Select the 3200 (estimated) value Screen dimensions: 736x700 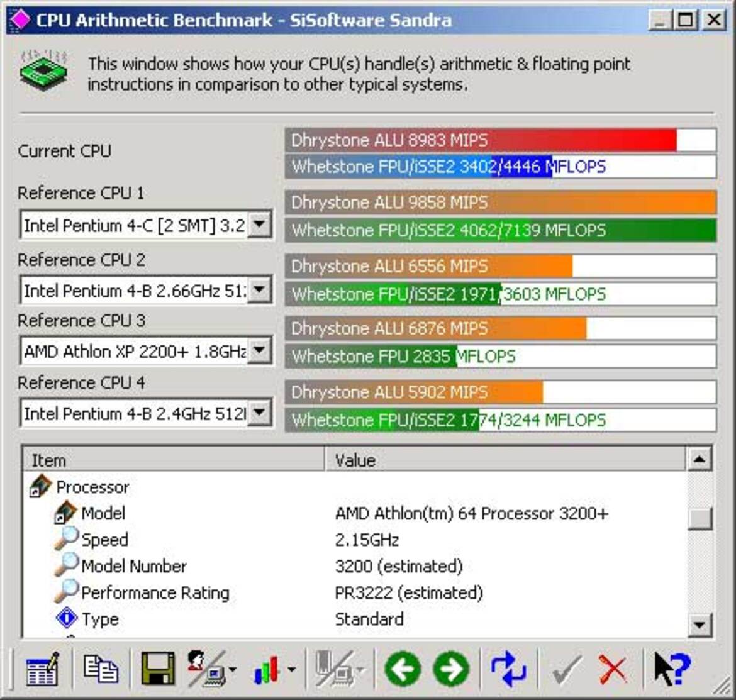pyautogui.click(x=399, y=566)
